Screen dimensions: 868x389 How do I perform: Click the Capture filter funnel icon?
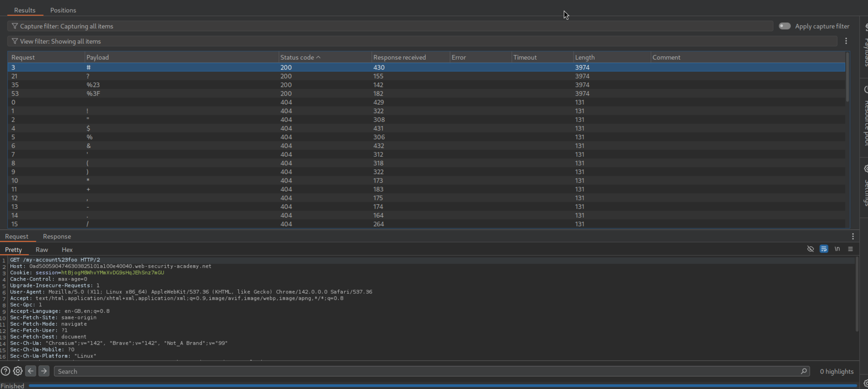point(15,26)
